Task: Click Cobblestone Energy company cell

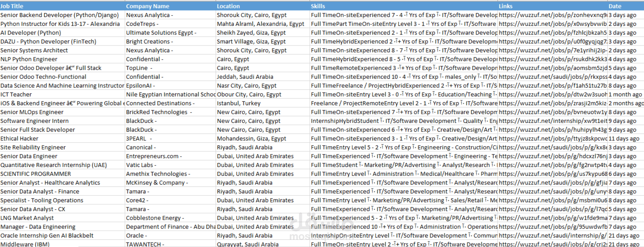Action: (x=170, y=218)
